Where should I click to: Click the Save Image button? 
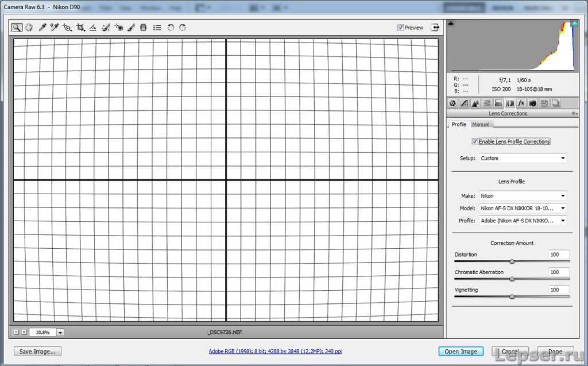(x=37, y=351)
